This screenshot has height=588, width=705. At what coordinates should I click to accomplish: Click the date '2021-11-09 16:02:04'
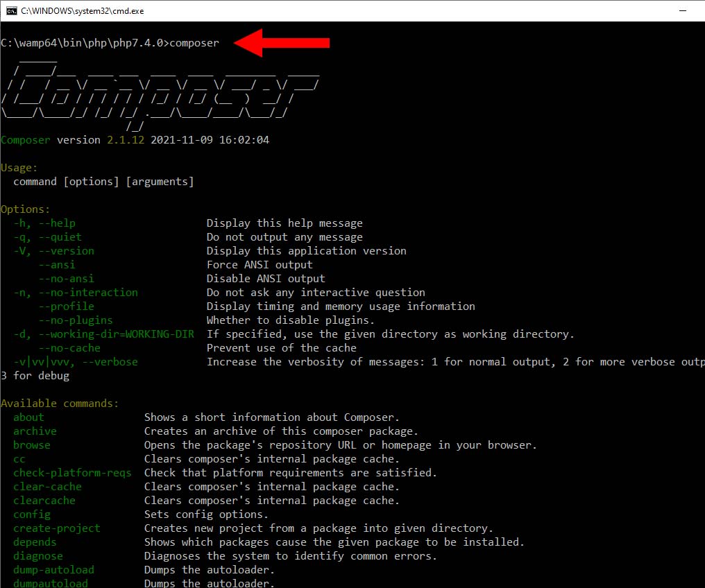210,139
